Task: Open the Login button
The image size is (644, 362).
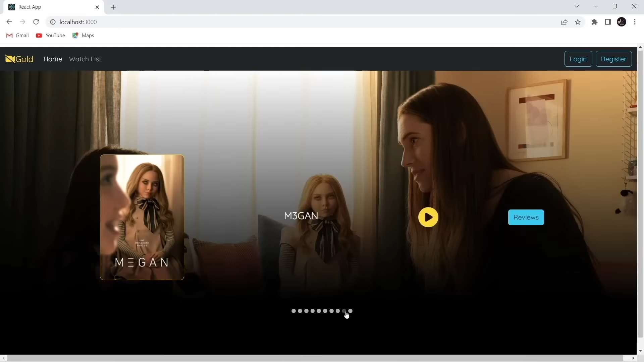Action: (x=578, y=59)
